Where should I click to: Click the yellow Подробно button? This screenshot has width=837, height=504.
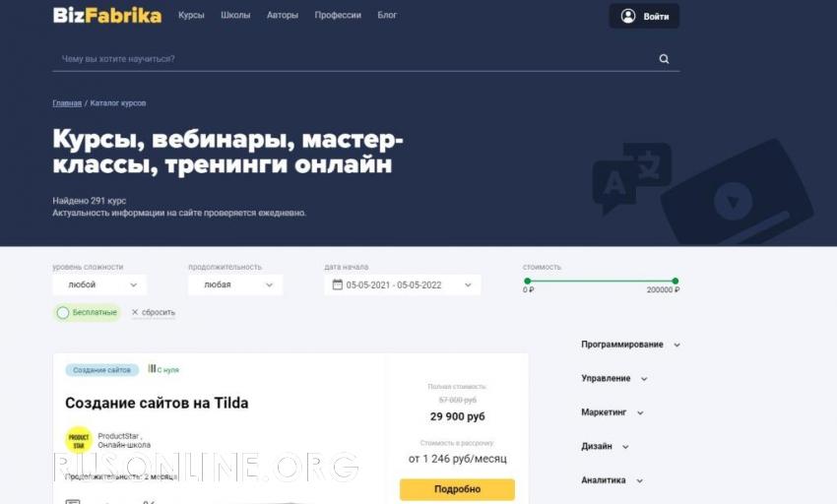pos(458,489)
